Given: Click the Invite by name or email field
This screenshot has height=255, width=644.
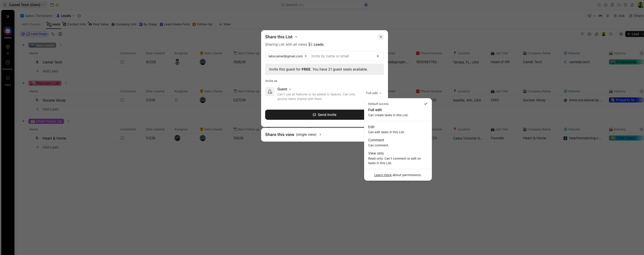Looking at the screenshot, I should pyautogui.click(x=342, y=56).
